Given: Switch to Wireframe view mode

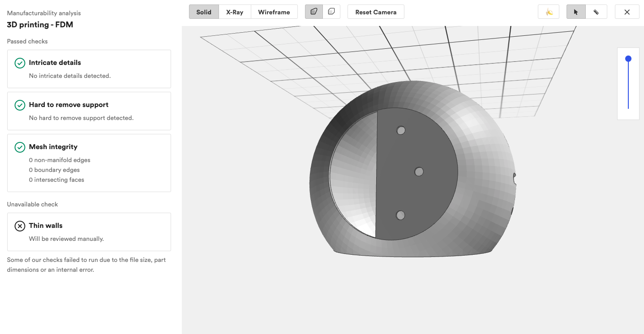Looking at the screenshot, I should click(274, 12).
